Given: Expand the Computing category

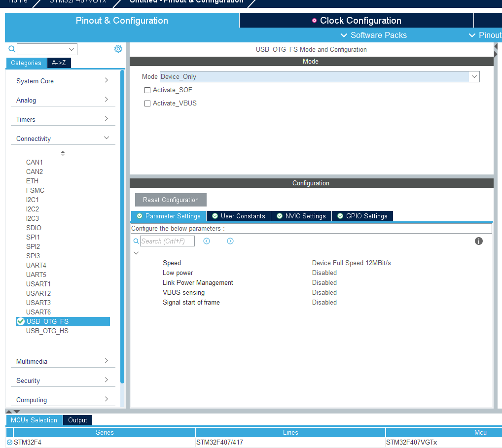Looking at the screenshot, I should [63, 399].
